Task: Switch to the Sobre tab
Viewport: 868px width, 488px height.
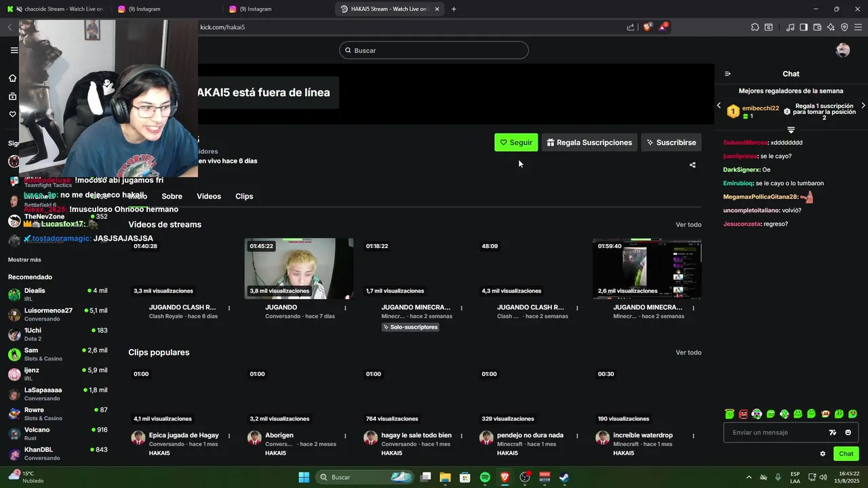Action: (x=172, y=197)
